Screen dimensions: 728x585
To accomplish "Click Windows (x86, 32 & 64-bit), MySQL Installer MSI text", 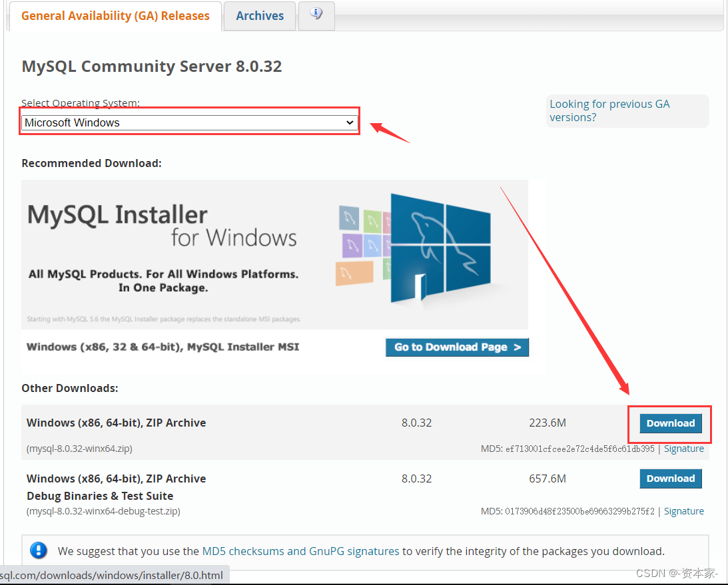I will click(x=163, y=347).
